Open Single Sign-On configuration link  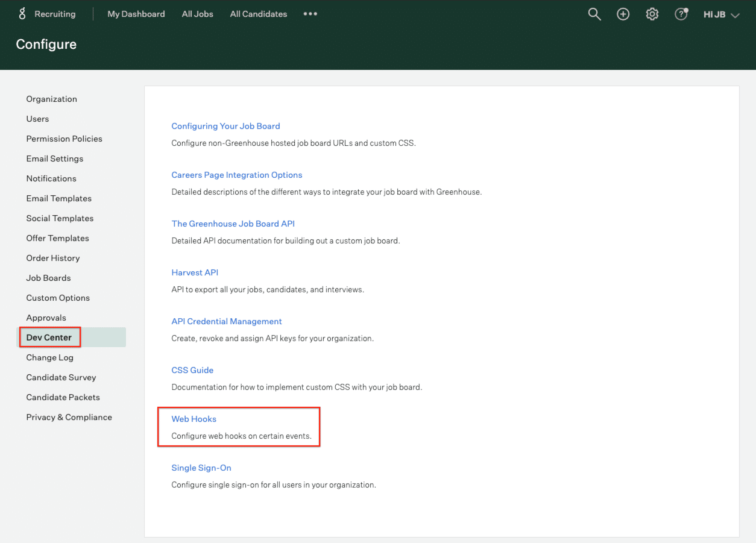click(201, 468)
